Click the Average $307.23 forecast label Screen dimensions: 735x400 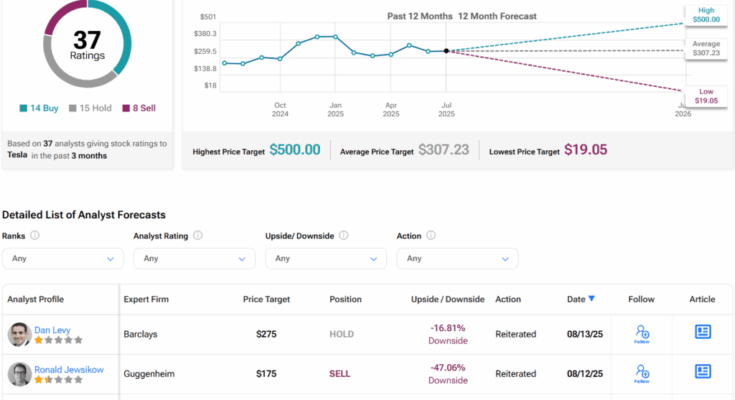(706, 48)
